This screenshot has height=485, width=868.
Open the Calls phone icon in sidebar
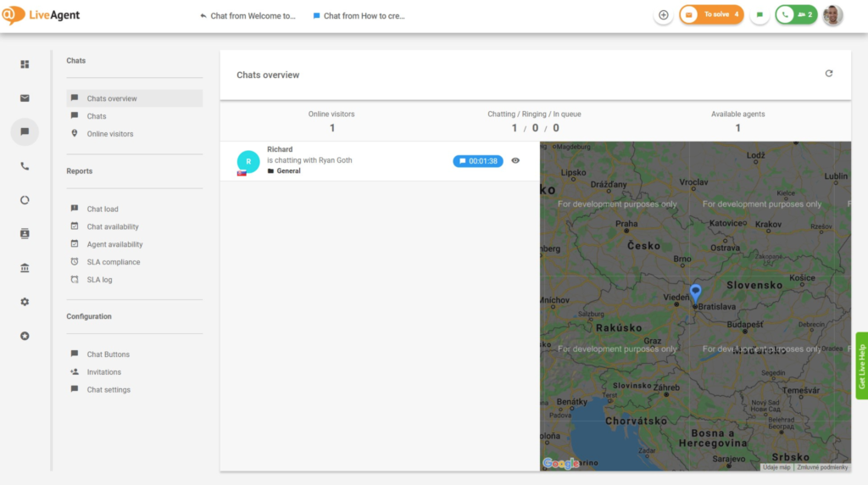(25, 166)
